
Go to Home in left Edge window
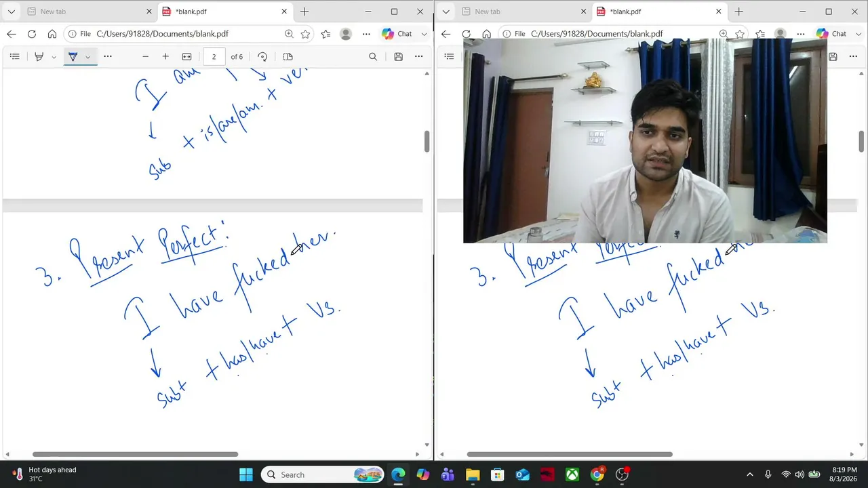click(52, 34)
